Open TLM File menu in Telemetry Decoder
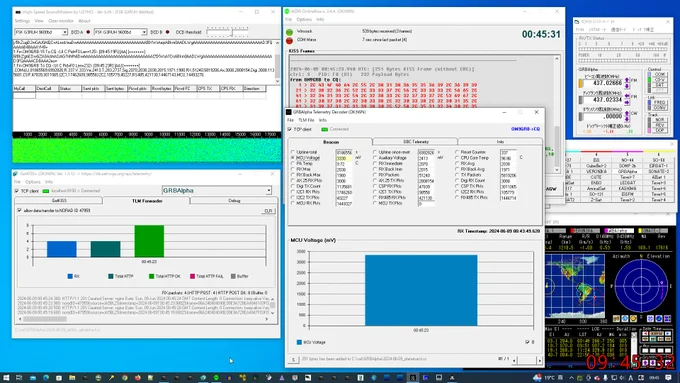Viewport: 680px width, 383px height. point(306,120)
